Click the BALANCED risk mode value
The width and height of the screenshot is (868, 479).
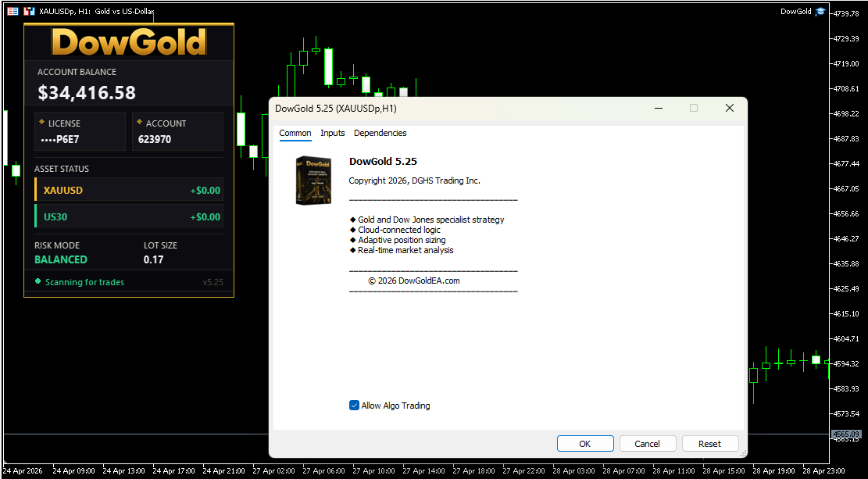coord(61,259)
